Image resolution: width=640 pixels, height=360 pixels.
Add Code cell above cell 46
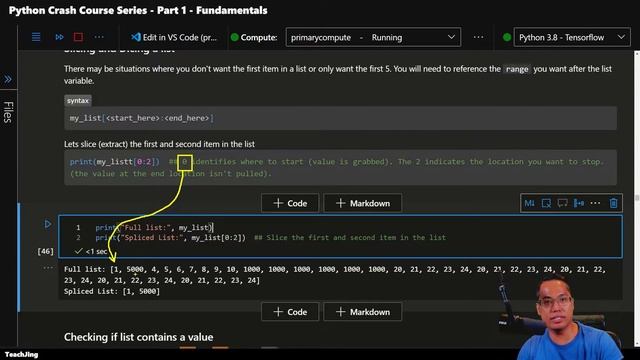pyautogui.click(x=290, y=203)
